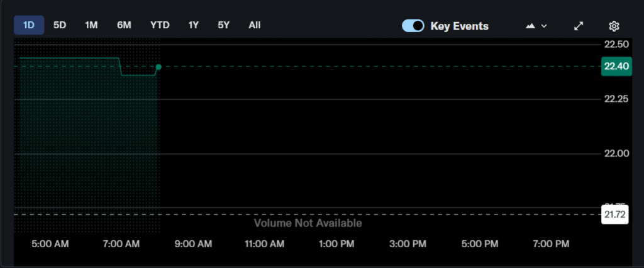Click the 9:00 AM time axis label
The width and height of the screenshot is (644, 268).
tap(192, 243)
